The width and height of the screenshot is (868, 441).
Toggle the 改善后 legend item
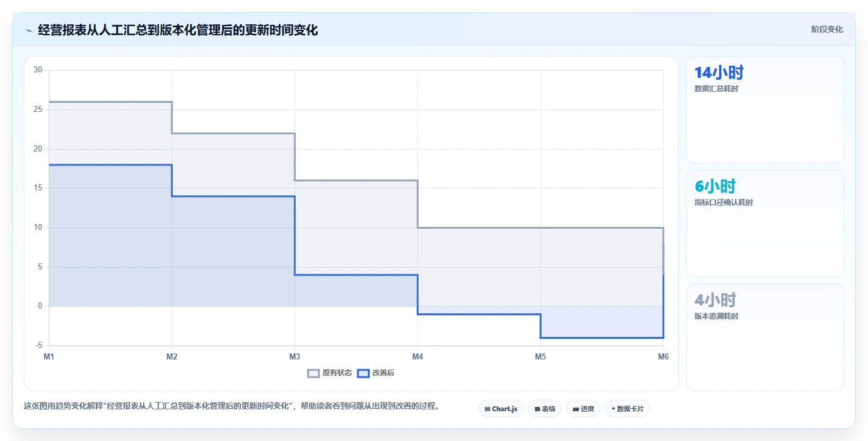tap(376, 373)
